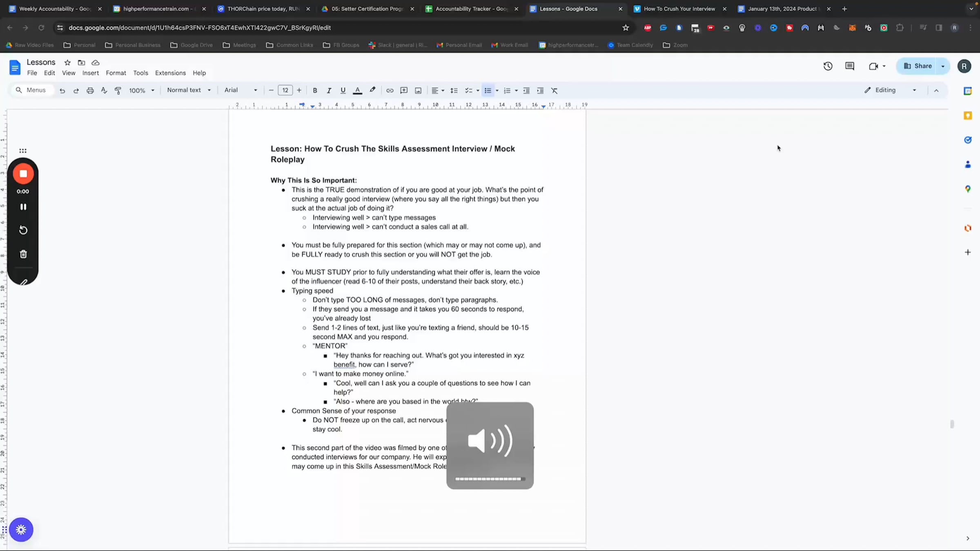Toggle bold formatting

315,91
